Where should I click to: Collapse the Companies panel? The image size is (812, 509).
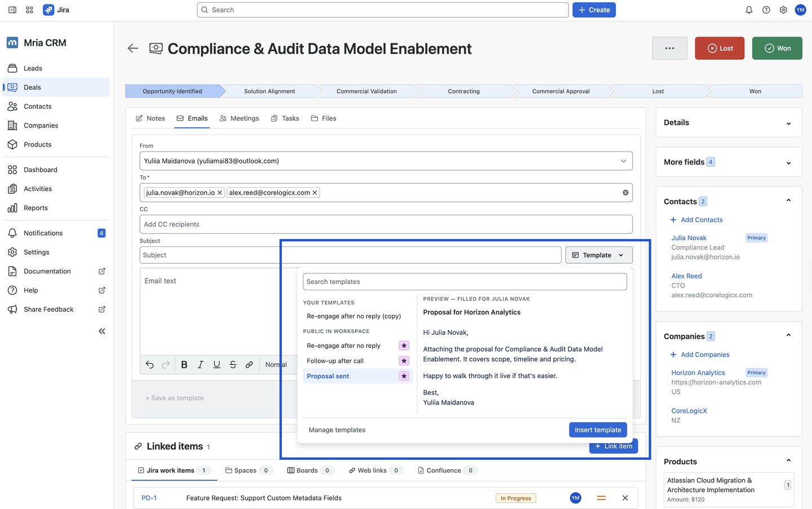coord(788,336)
